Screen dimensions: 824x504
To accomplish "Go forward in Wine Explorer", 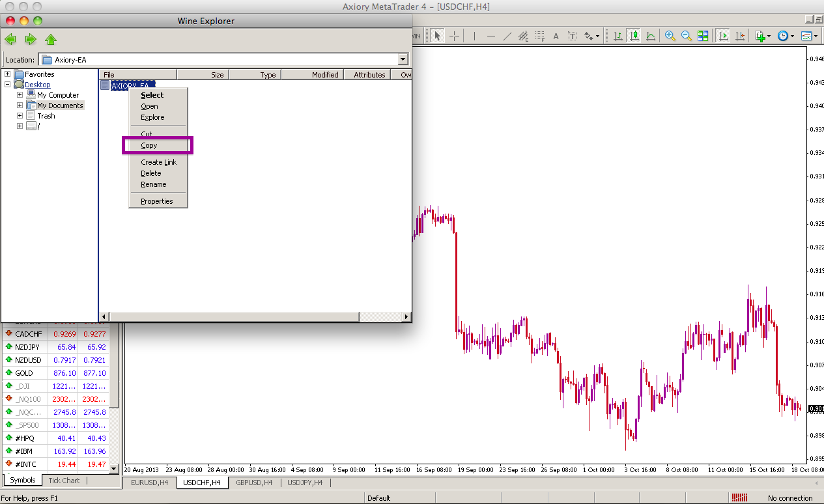I will pos(30,39).
